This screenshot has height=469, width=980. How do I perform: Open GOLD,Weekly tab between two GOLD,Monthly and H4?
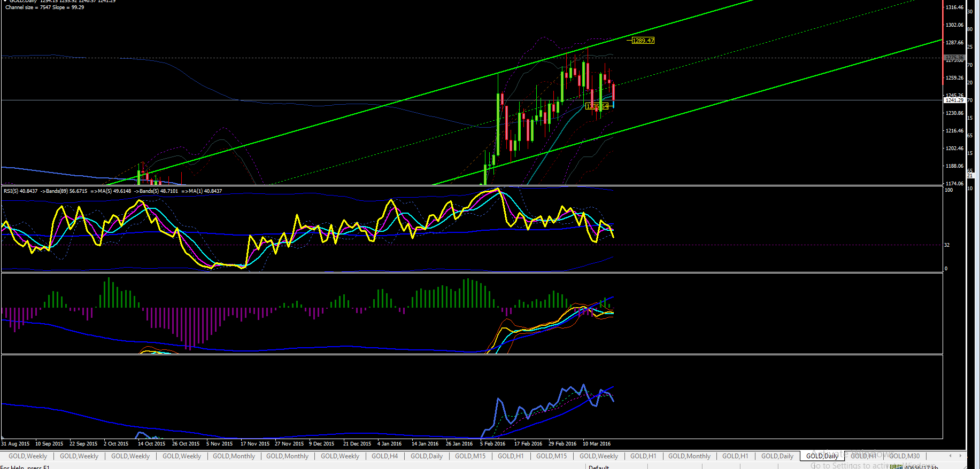point(340,456)
